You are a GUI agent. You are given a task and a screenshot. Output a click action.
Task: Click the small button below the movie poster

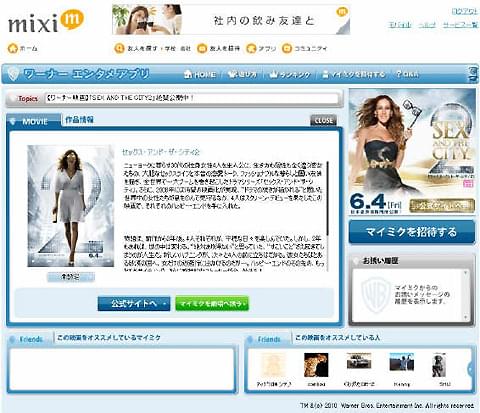pos(71,277)
